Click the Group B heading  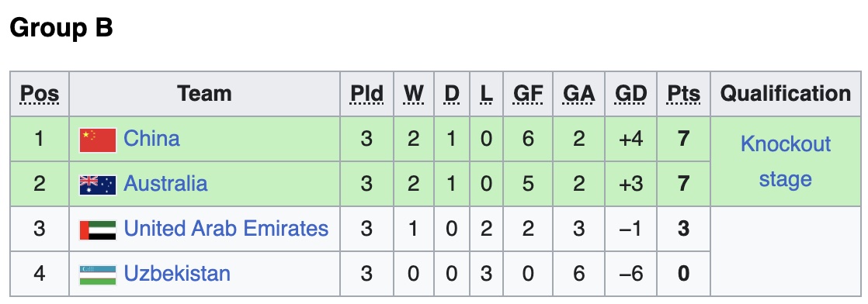coord(61,27)
